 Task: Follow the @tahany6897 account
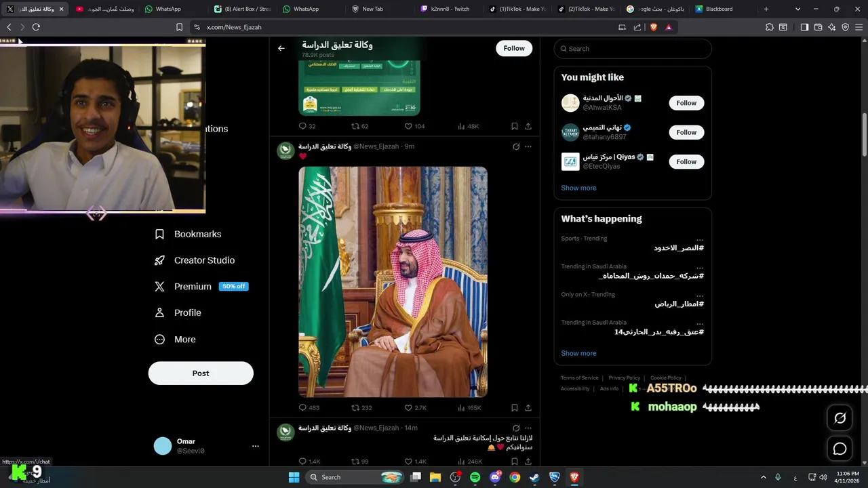686,132
